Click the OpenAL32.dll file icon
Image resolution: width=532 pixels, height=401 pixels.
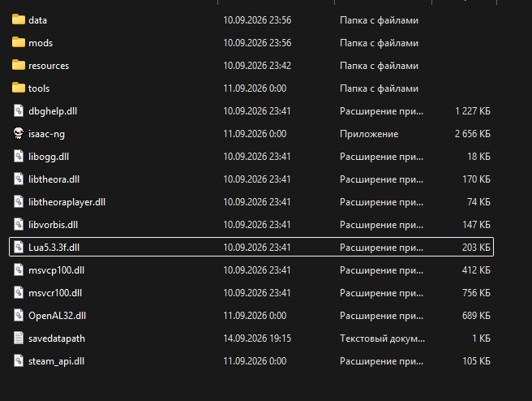19,316
